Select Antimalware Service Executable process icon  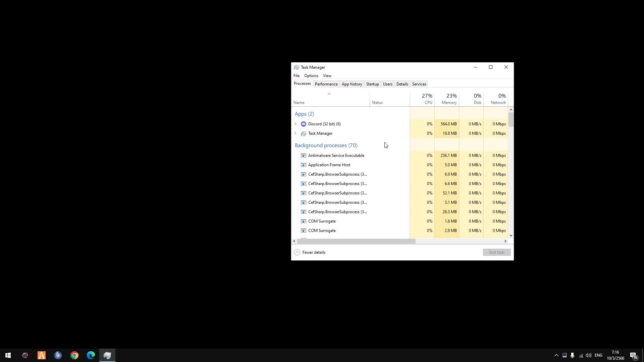tap(303, 156)
